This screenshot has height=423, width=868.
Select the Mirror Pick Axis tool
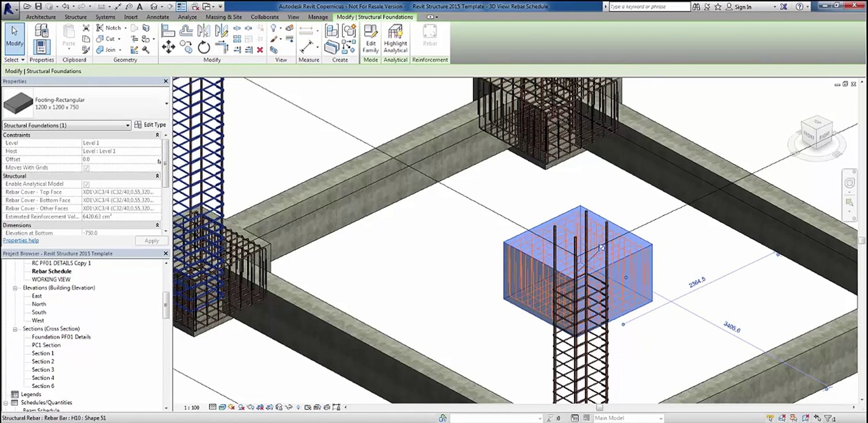pos(203,31)
